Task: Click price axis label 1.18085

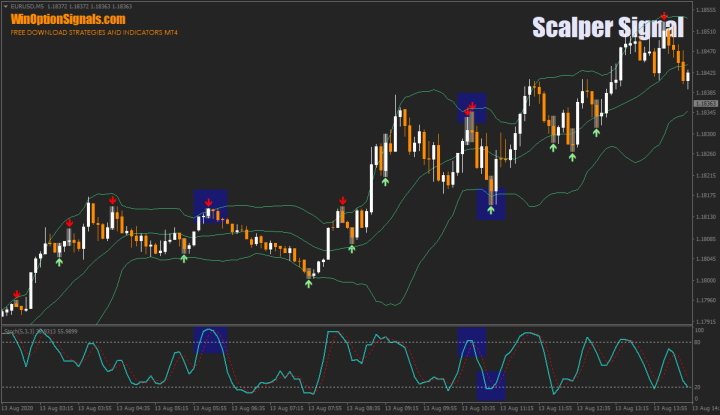Action: coord(706,239)
